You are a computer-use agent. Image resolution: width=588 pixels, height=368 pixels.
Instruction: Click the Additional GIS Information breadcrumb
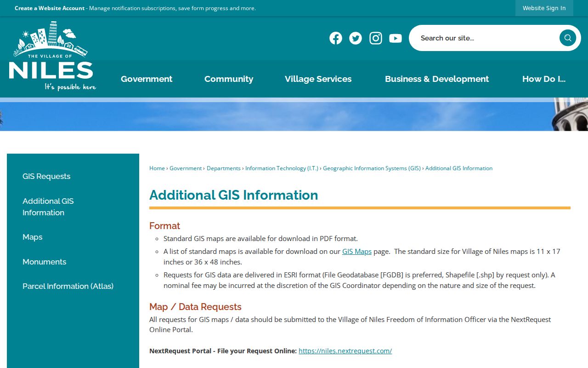point(459,168)
